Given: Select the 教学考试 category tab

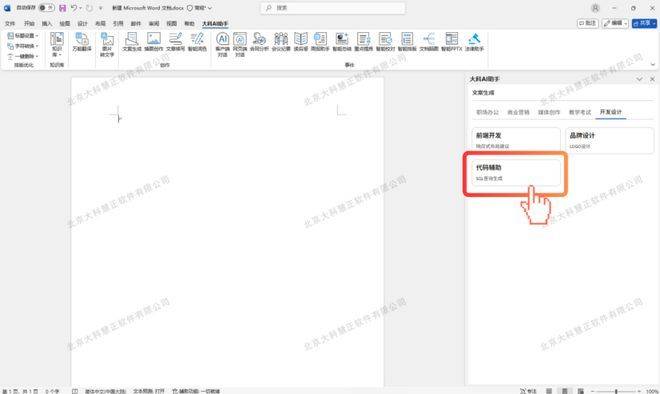Looking at the screenshot, I should [580, 112].
